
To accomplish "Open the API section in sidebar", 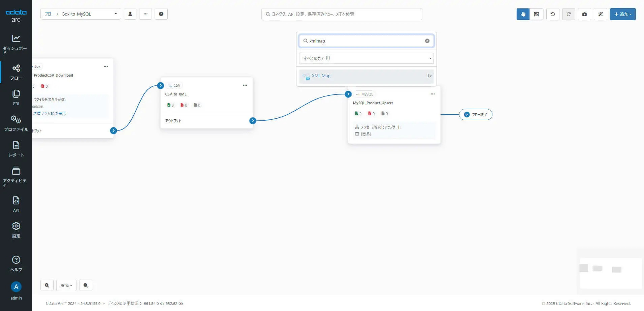I will coord(16,204).
